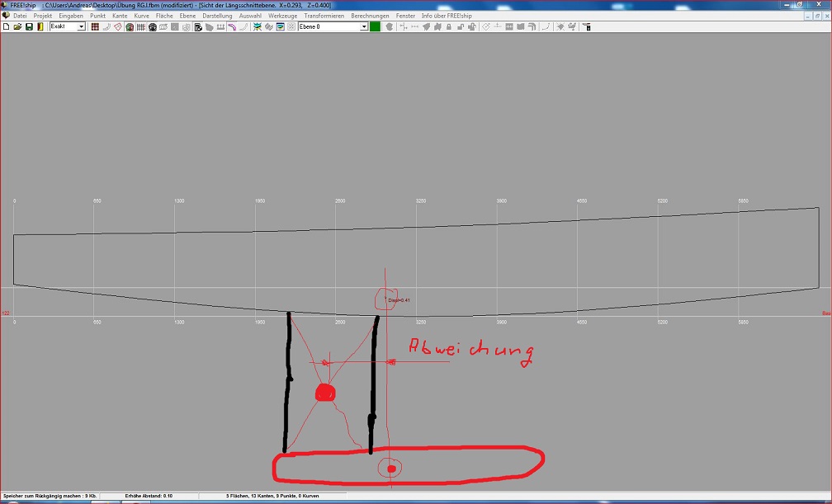Open Info über FREE!ship
The height and width of the screenshot is (504, 832).
447,16
